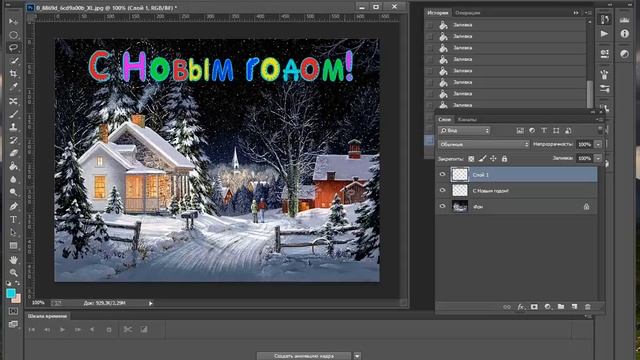Screen dimensions: 640x360
Task: Open the Info panel icon
Action: 624,34
